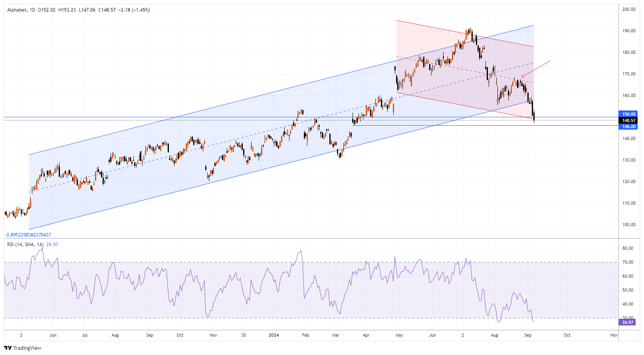Click the 200.00 price axis label
The height and width of the screenshot is (355, 644).
[629, 9]
